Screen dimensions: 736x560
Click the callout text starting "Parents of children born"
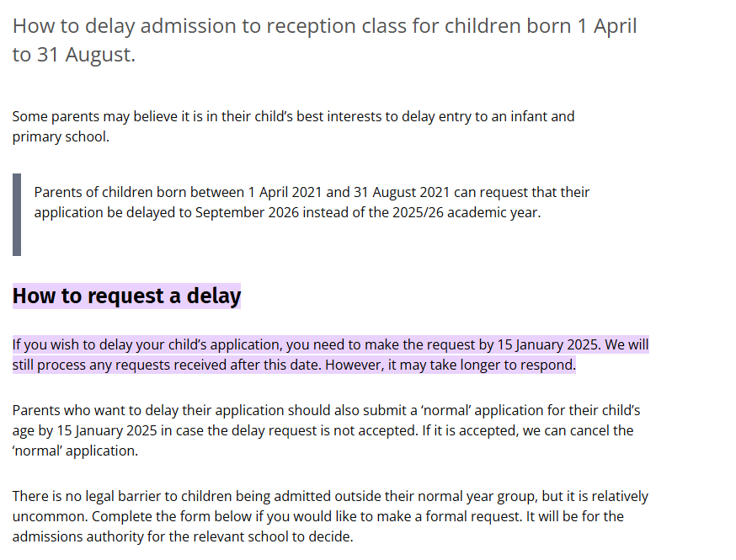312,202
